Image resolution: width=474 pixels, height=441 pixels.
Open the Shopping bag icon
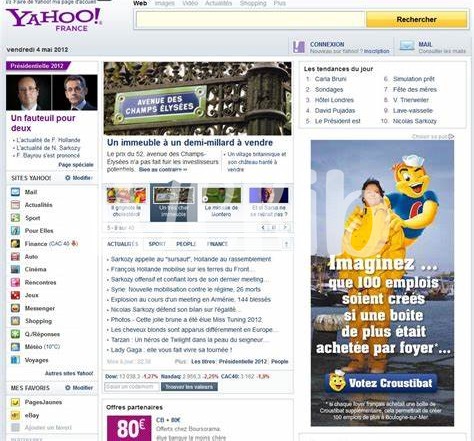click(x=15, y=321)
